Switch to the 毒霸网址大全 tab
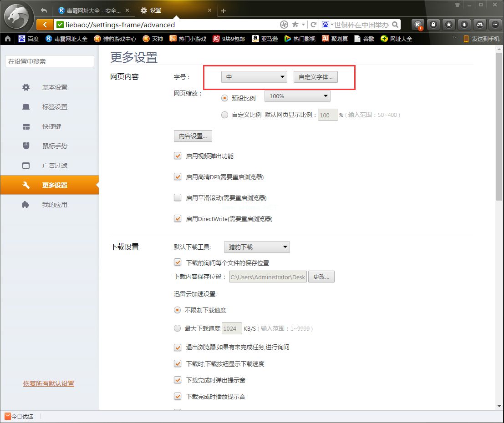Screen dimensions: 504x423 click(91, 10)
